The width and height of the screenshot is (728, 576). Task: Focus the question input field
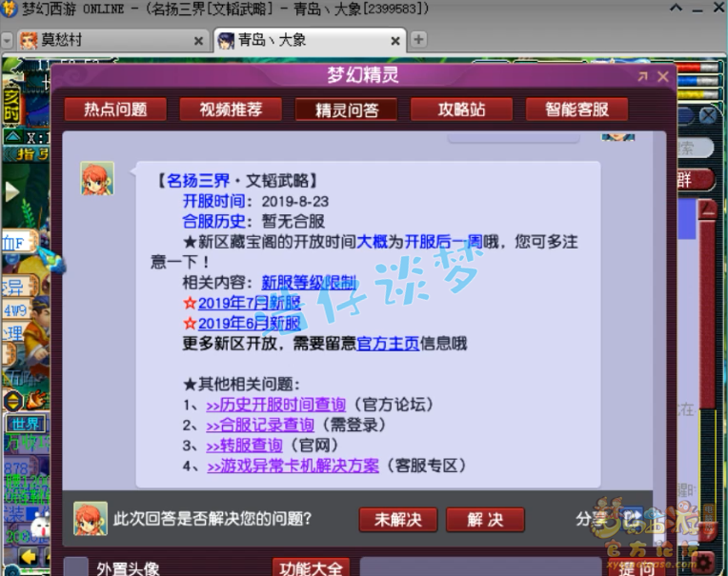click(x=480, y=567)
